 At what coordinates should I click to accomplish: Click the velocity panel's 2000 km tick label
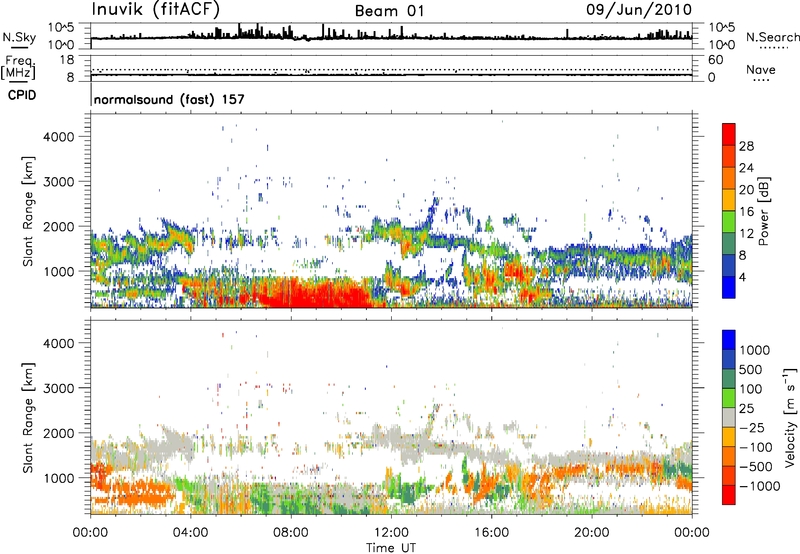tap(58, 433)
